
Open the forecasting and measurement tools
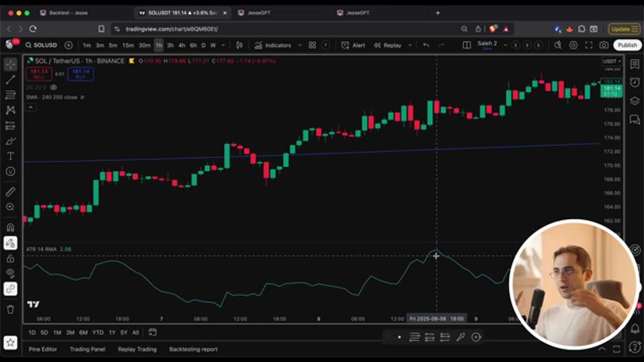(x=10, y=125)
